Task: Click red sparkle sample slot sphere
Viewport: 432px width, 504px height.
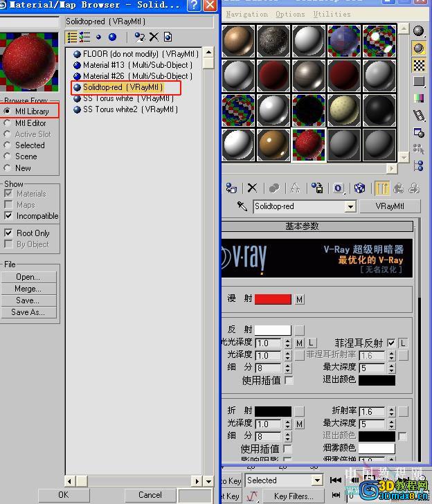Action: click(x=308, y=145)
